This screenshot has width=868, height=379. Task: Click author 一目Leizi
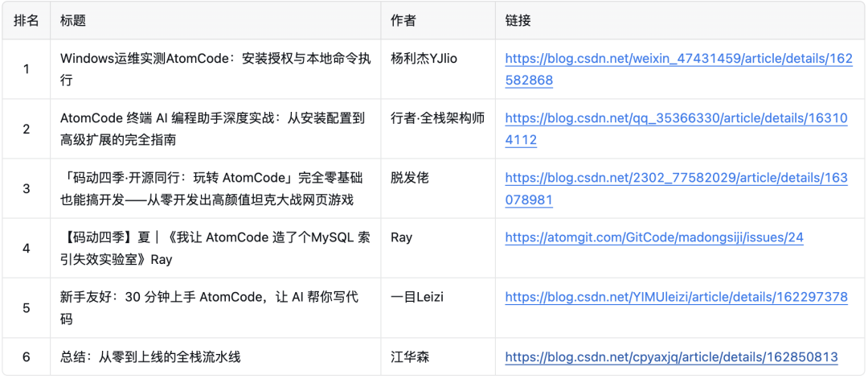click(x=417, y=298)
